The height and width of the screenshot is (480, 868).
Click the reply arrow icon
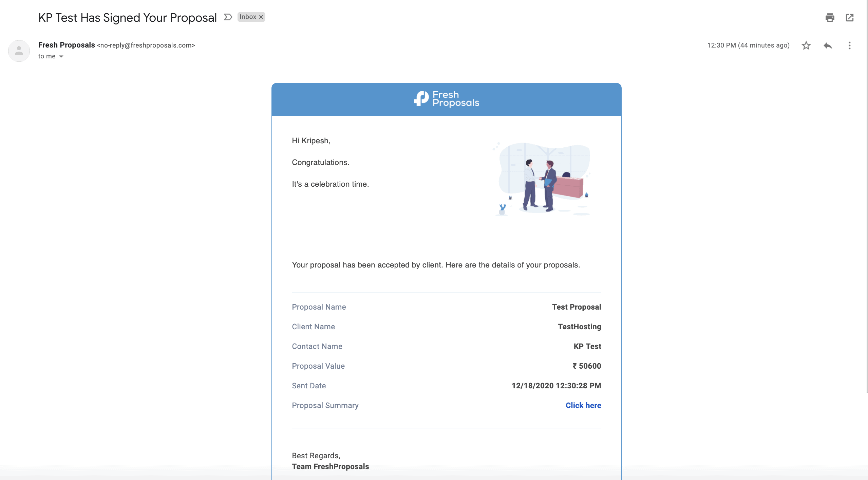828,45
